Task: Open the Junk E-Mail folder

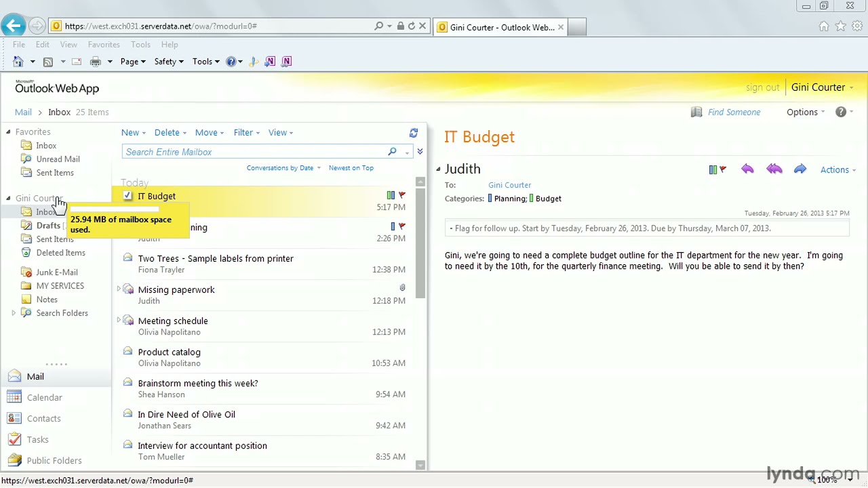Action: tap(57, 272)
